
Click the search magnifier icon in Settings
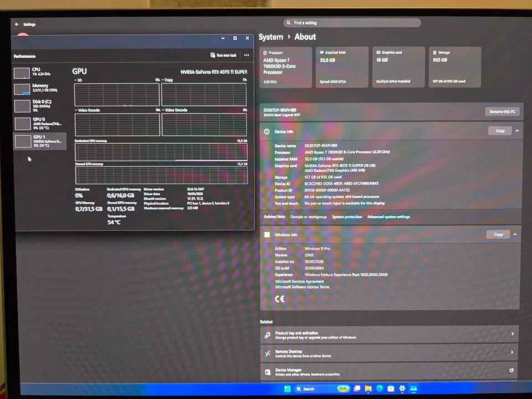(x=288, y=23)
